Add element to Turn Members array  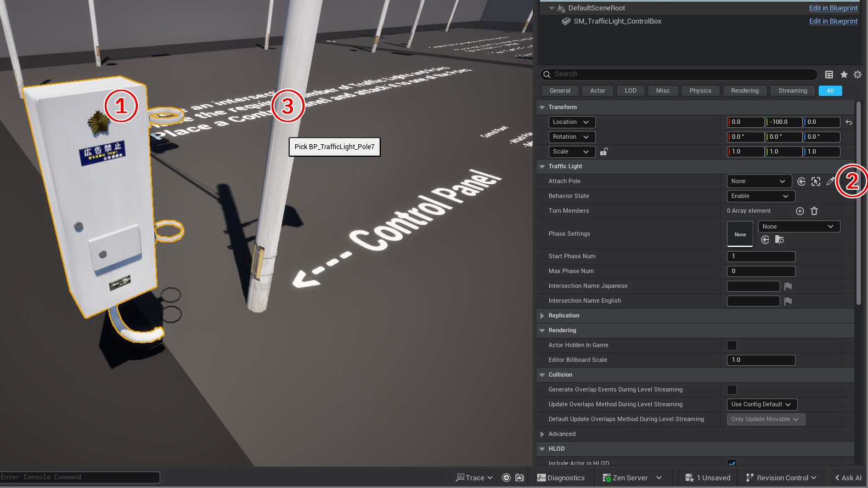800,211
